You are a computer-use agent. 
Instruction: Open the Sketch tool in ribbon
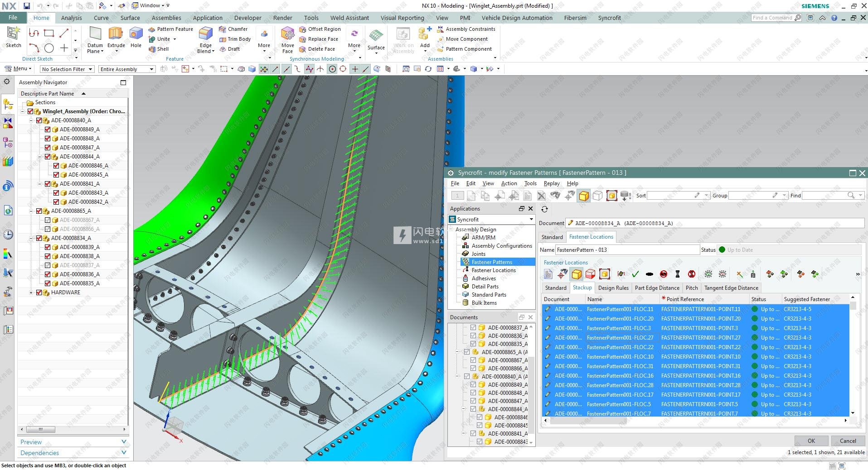click(x=13, y=37)
